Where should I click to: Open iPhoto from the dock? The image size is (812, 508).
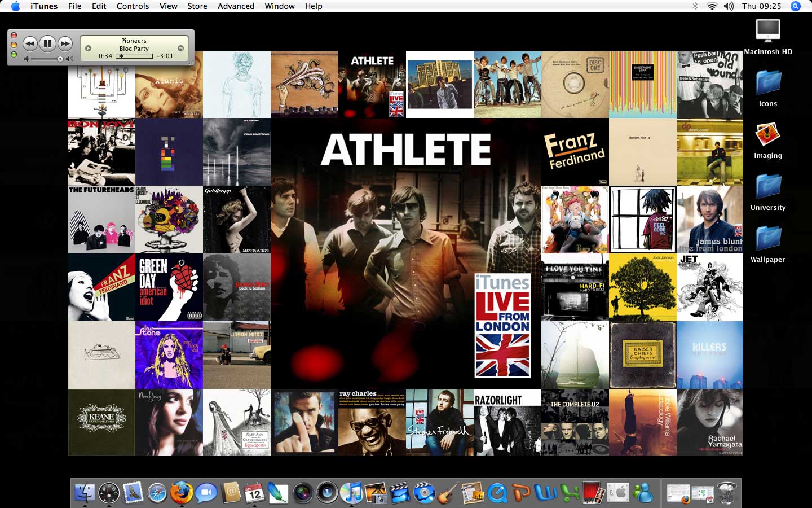pos(376,493)
